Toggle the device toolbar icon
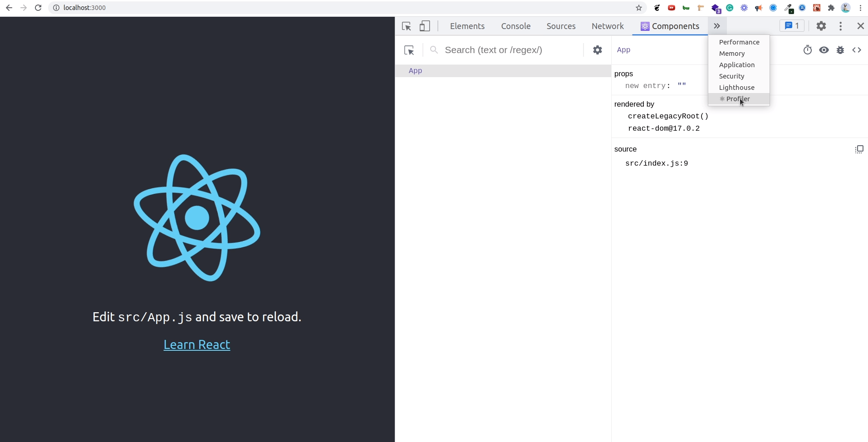Viewport: 868px width, 442px height. [425, 26]
